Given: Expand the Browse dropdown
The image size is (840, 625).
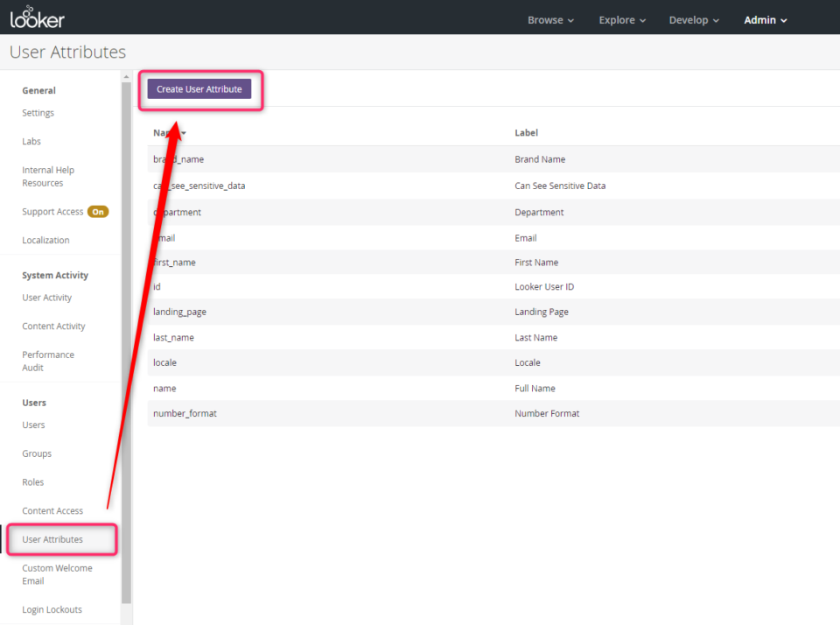Looking at the screenshot, I should (549, 18).
